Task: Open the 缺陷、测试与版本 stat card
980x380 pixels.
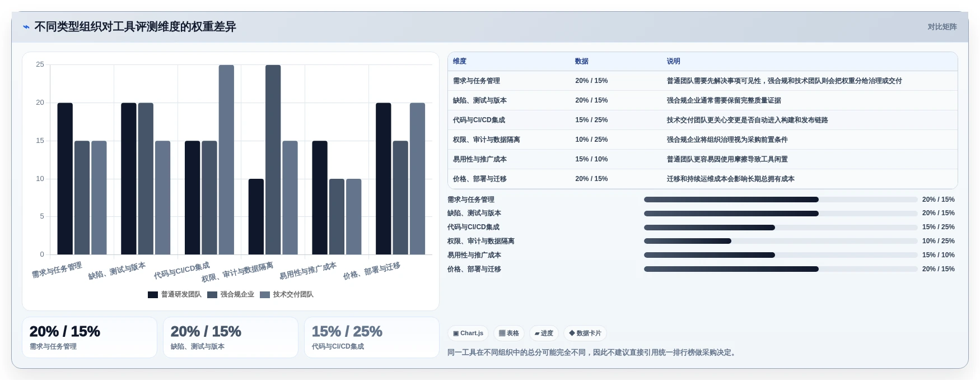Action: point(231,337)
